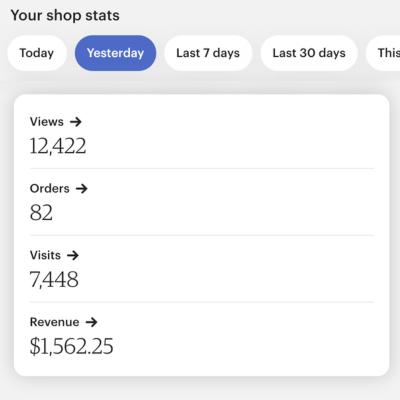Select the Today time filter

[37, 53]
